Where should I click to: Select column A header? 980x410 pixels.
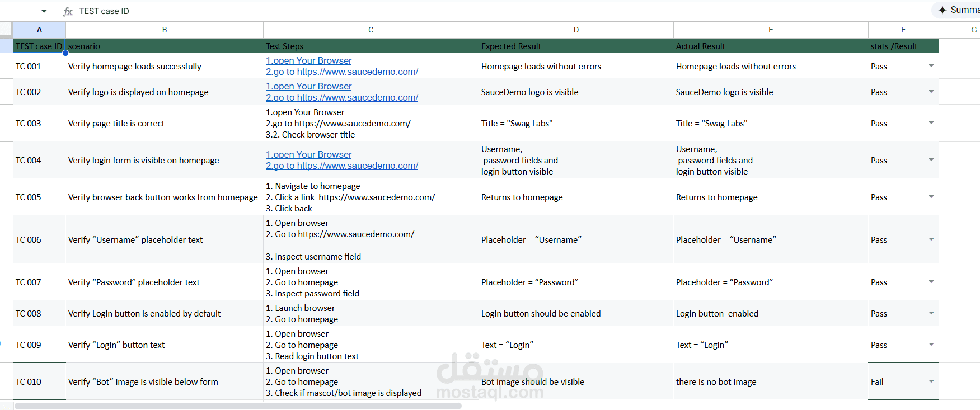[x=39, y=30]
